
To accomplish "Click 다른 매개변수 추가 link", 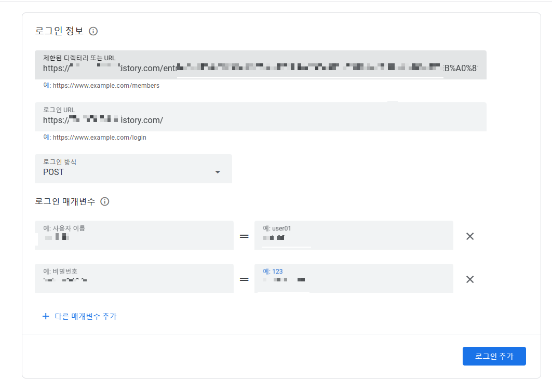I will [86, 316].
